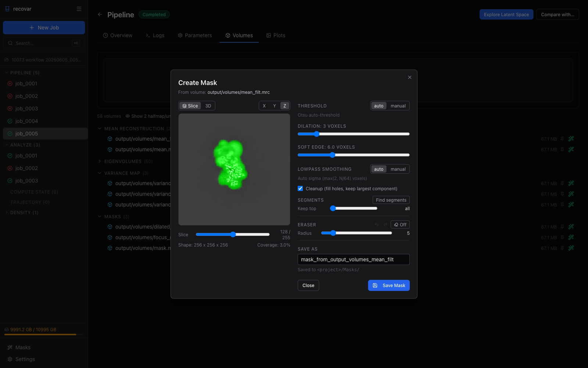This screenshot has height=368, width=588.
Task: Adjust the Soft Edge voxels slider
Action: click(354, 155)
